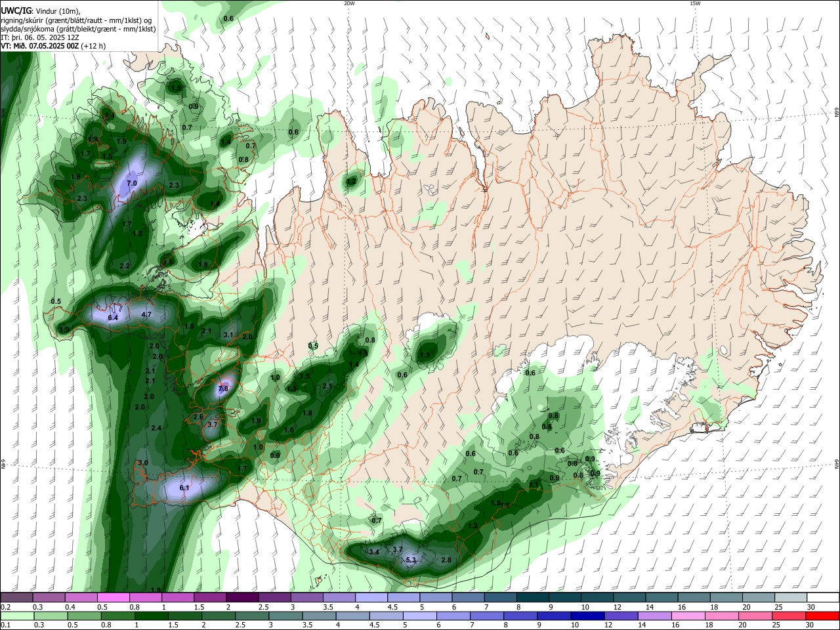This screenshot has width=840, height=630.
Task: Pick the darkest purple 2–2.5 snow scale swatch
Action: (x=242, y=598)
